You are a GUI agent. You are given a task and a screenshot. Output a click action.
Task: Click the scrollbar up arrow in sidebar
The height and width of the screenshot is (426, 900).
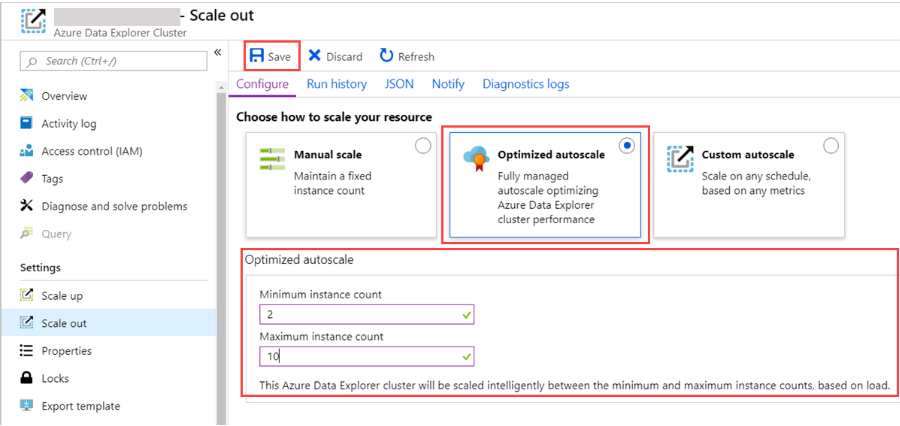coord(220,86)
